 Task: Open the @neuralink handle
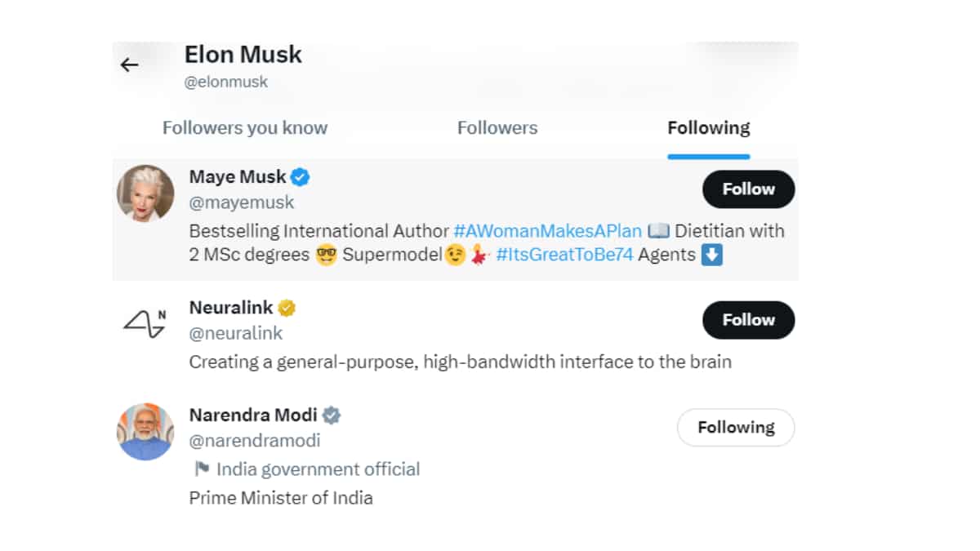point(236,333)
